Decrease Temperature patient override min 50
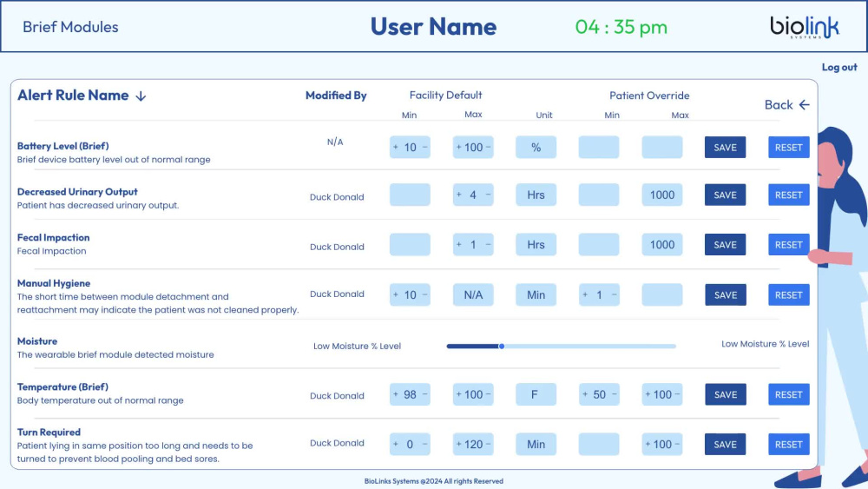This screenshot has width=868, height=489. coord(615,394)
